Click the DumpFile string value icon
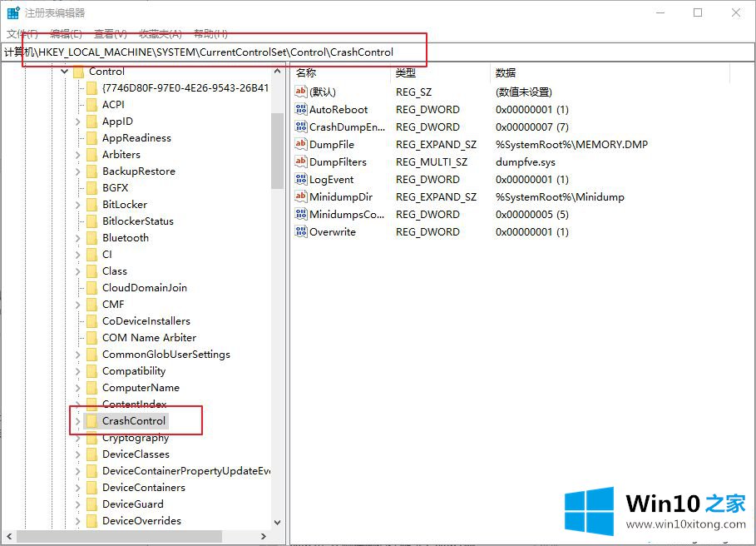 coord(301,144)
